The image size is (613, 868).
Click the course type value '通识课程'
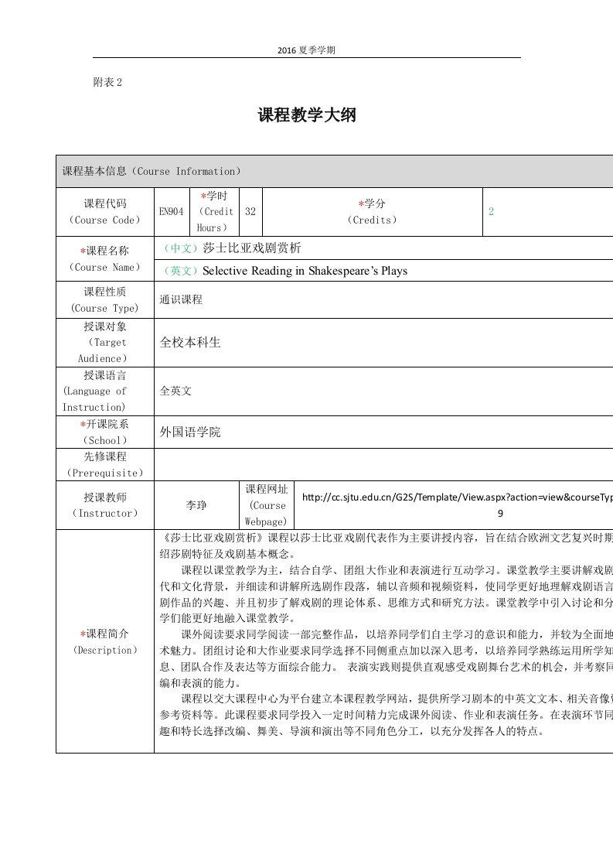click(x=181, y=299)
